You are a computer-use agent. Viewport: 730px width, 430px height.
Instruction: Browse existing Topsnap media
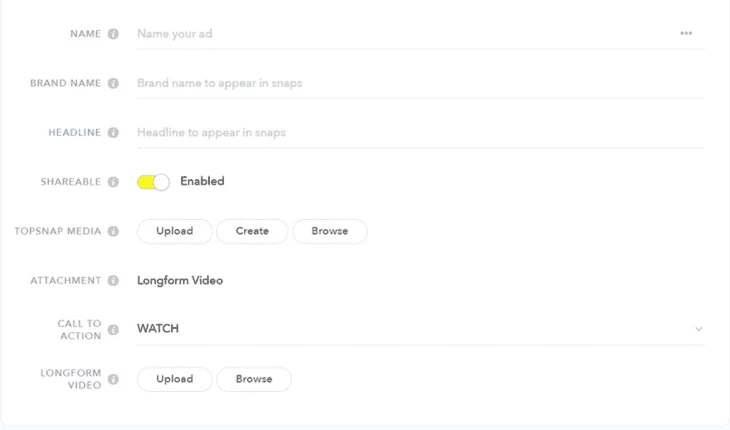[x=330, y=231]
